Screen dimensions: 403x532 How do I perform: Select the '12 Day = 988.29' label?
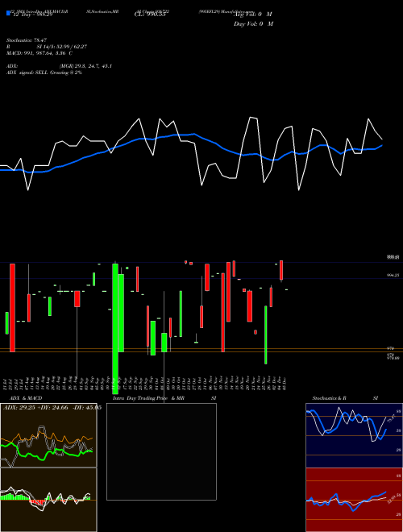click(31, 15)
